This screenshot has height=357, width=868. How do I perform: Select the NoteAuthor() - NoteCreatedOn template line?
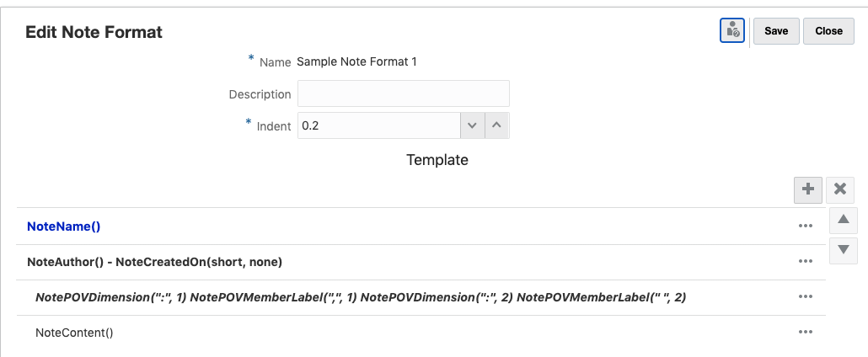click(154, 262)
